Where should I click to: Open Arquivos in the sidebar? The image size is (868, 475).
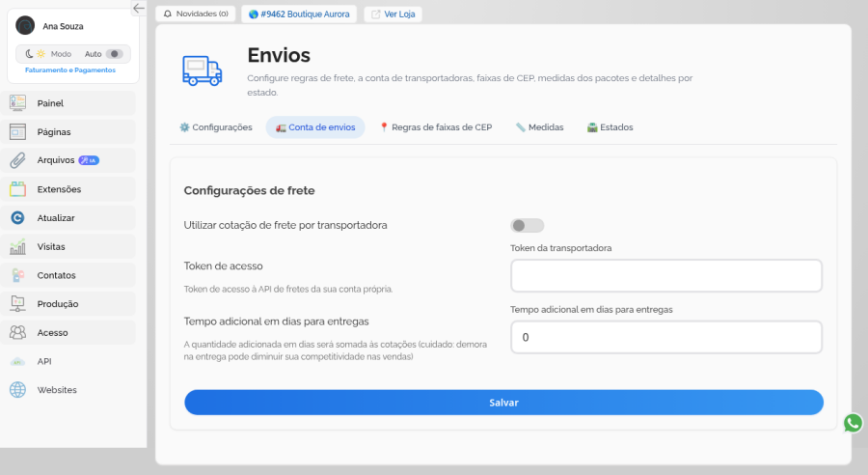click(x=68, y=160)
